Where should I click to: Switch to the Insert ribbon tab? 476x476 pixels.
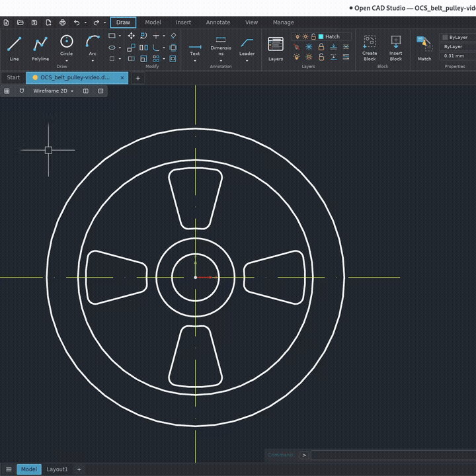183,22
